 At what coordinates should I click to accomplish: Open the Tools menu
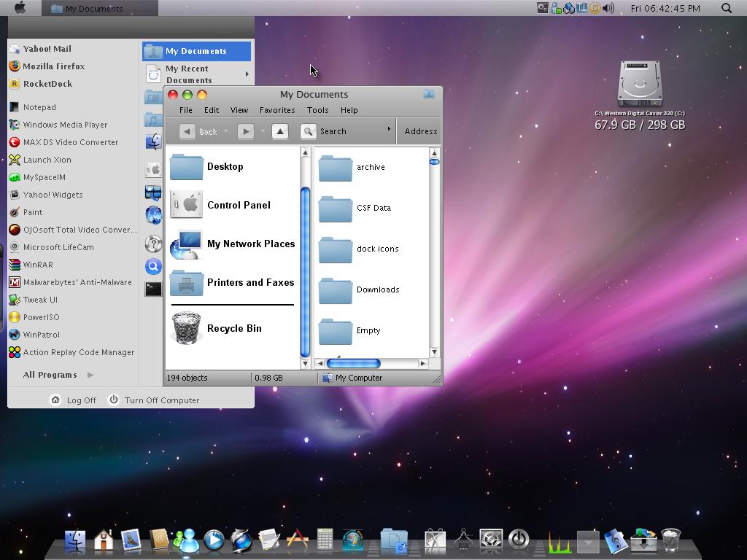318,110
